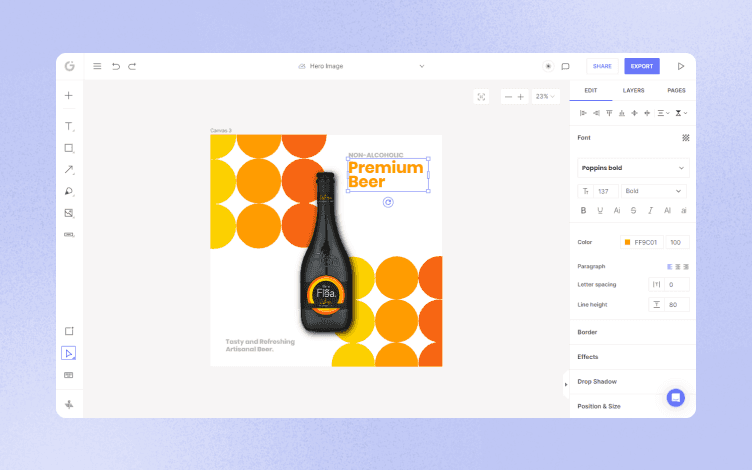
Task: Activate the selection pointer tool
Action: [69, 353]
